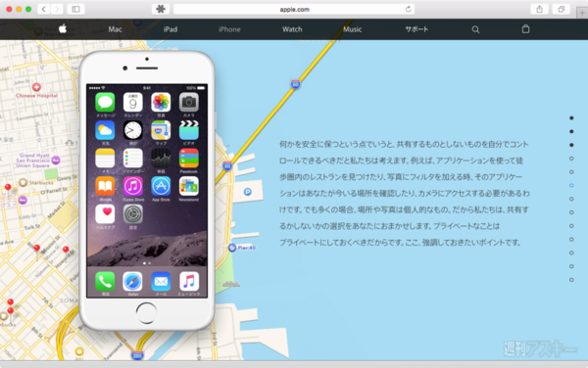Tap the Phone icon in the dock
Image resolution: width=588 pixels, height=368 pixels.
click(x=105, y=281)
